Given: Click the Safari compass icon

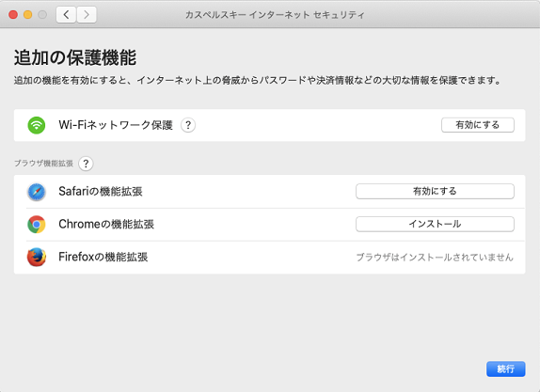Looking at the screenshot, I should pos(36,192).
